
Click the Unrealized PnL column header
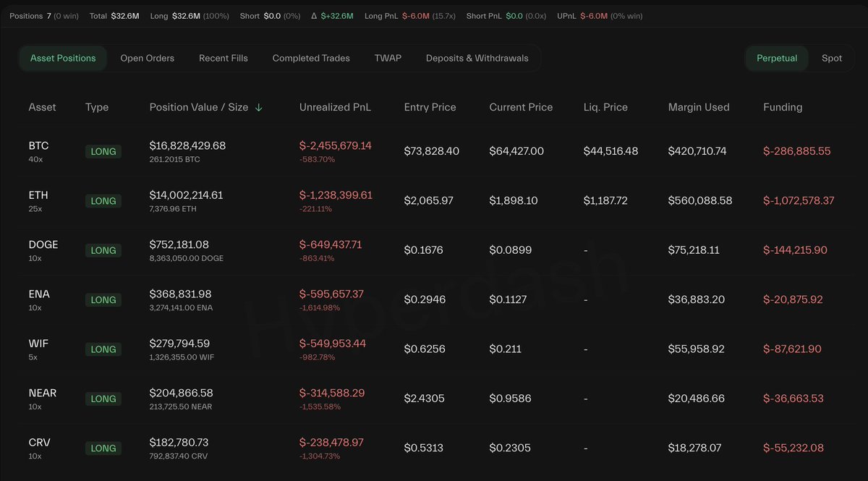[x=334, y=107]
